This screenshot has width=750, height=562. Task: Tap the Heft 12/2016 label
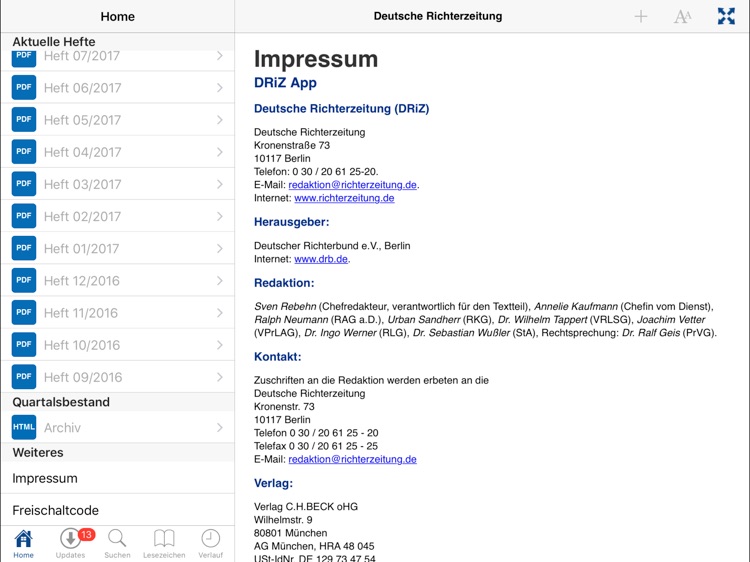82,281
